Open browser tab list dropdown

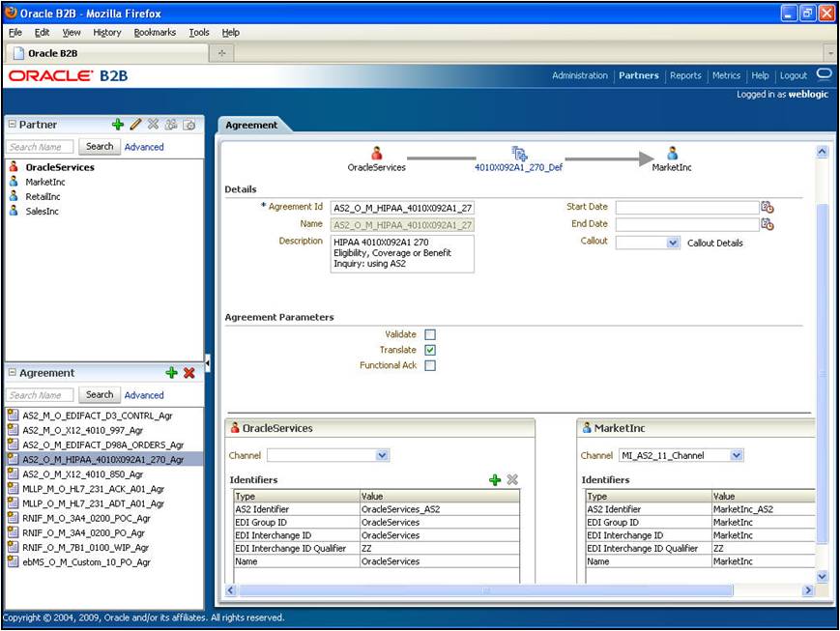point(830,53)
